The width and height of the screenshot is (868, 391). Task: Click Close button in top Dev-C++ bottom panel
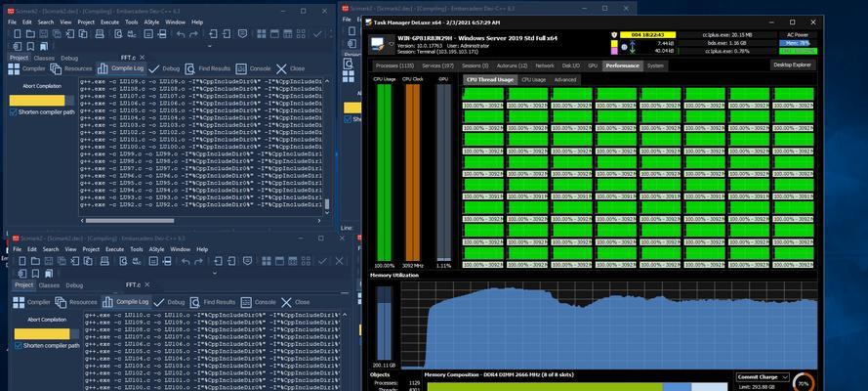coord(290,68)
